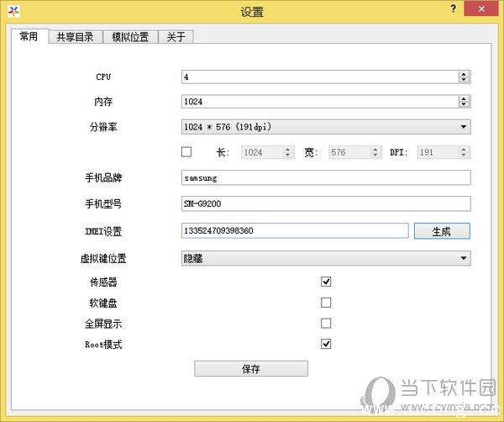Expand the 虚拟键位置 dropdown
504x422 pixels.
click(x=326, y=258)
